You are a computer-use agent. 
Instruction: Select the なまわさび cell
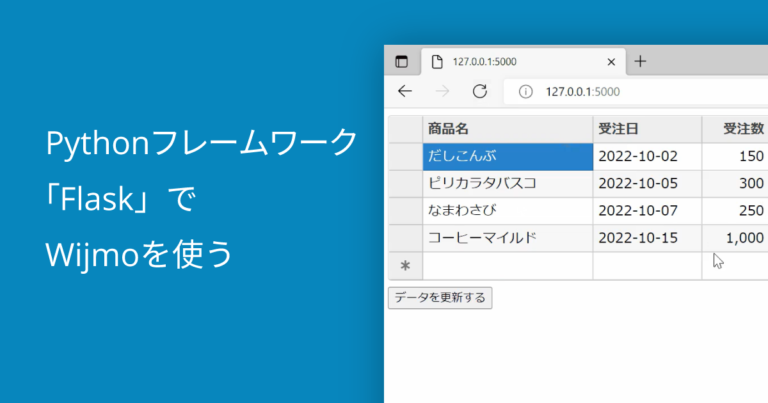pos(508,211)
